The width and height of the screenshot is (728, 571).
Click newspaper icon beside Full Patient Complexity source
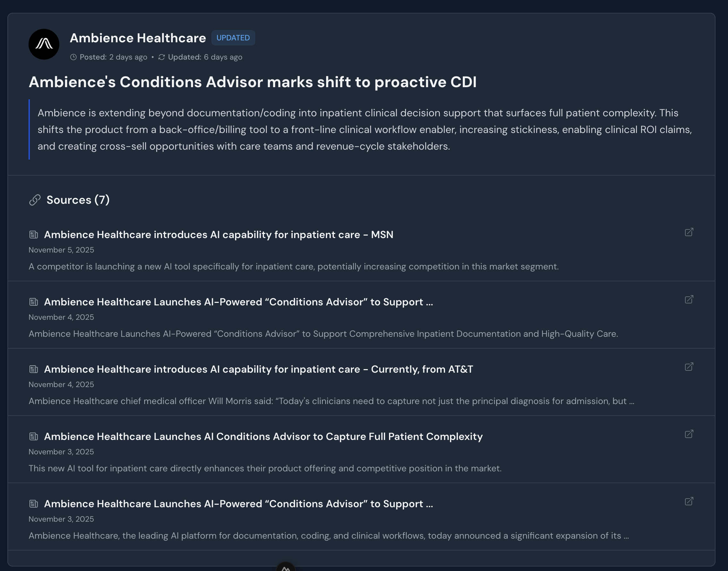33,436
